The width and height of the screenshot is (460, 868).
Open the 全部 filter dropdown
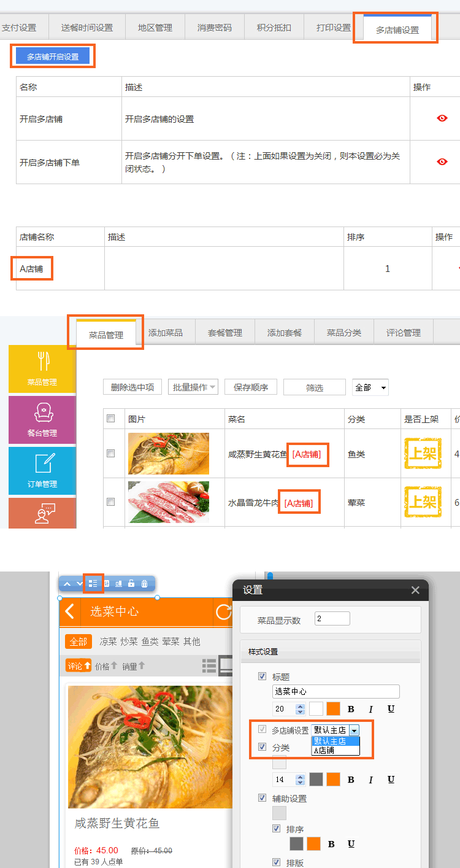tap(370, 387)
